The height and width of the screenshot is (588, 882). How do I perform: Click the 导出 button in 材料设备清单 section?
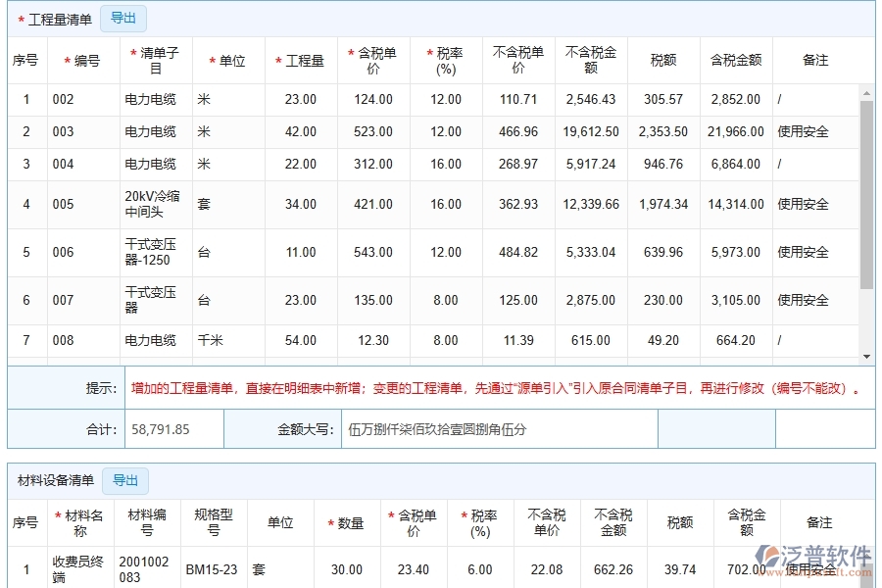(125, 480)
